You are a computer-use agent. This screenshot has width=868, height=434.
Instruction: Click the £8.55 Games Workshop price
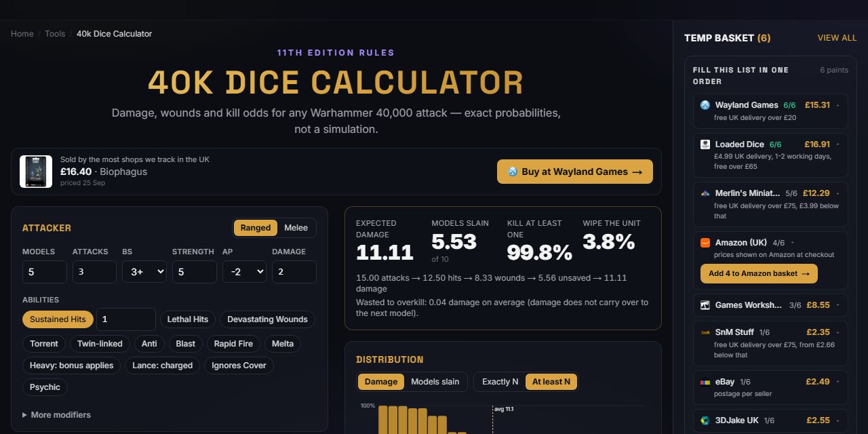coord(817,305)
